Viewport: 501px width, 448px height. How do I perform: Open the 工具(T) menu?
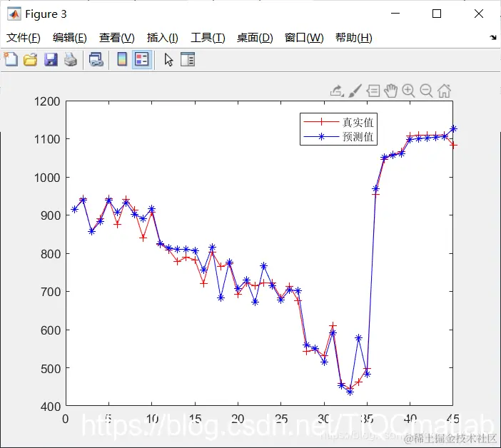[208, 38]
